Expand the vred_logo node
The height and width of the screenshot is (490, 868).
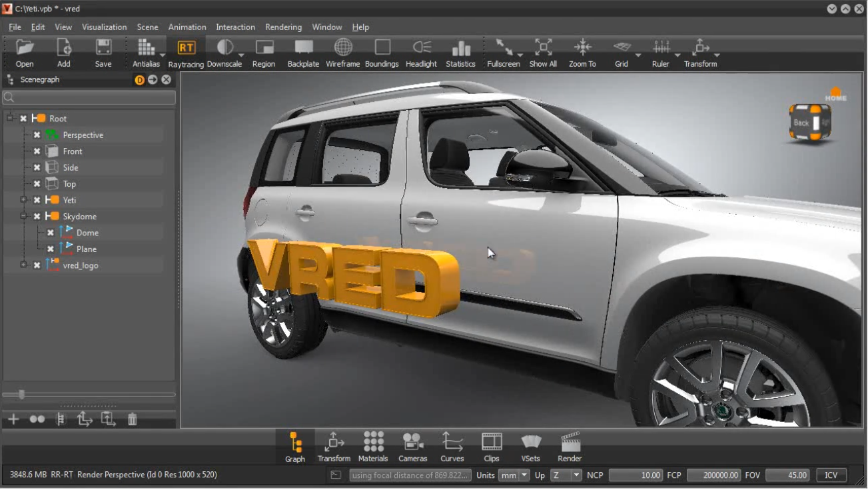pyautogui.click(x=23, y=265)
